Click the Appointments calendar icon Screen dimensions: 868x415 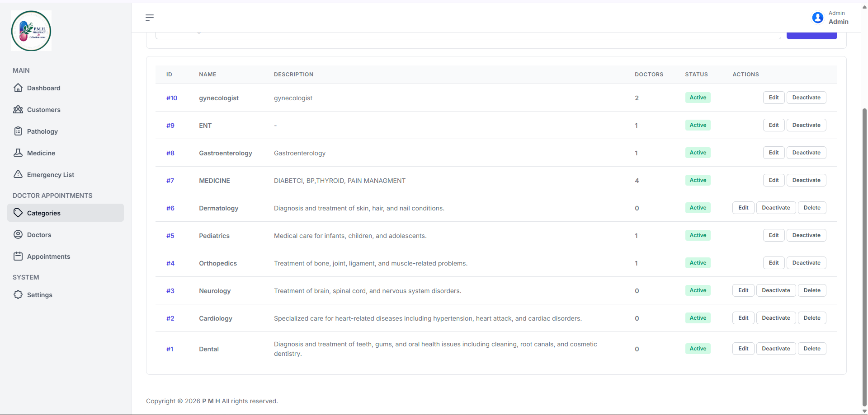[18, 256]
